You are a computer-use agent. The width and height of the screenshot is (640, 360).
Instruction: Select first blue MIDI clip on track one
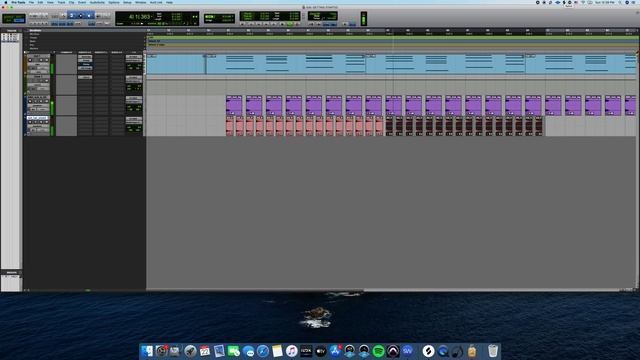tap(176, 64)
